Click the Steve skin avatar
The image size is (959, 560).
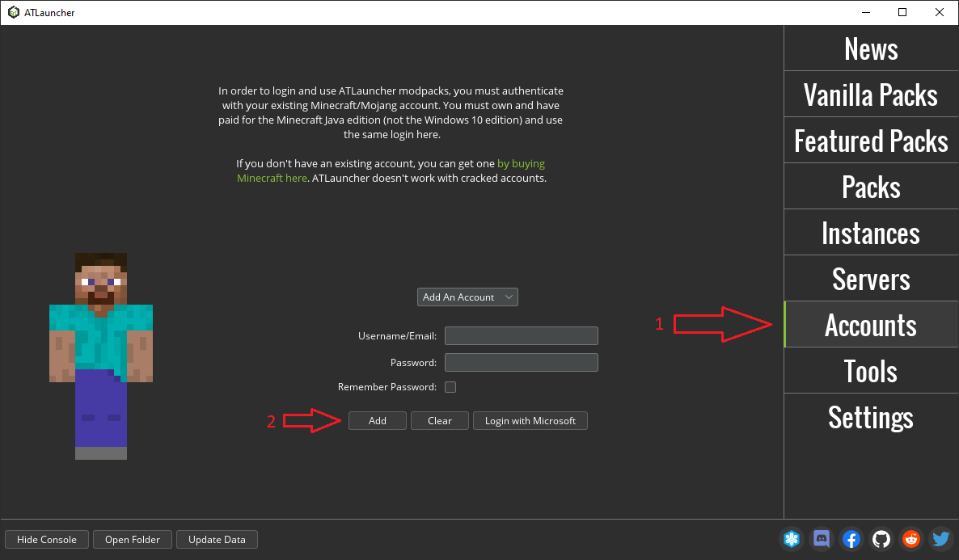tap(101, 356)
